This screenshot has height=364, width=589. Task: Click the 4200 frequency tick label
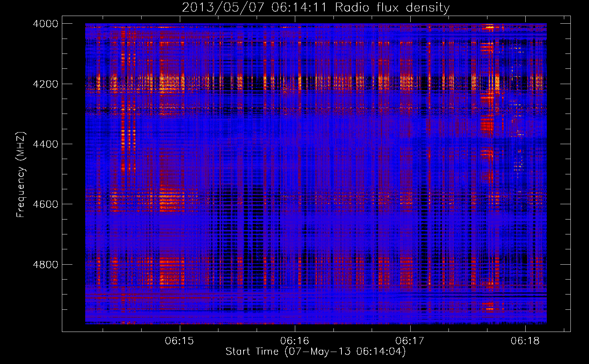pos(46,84)
